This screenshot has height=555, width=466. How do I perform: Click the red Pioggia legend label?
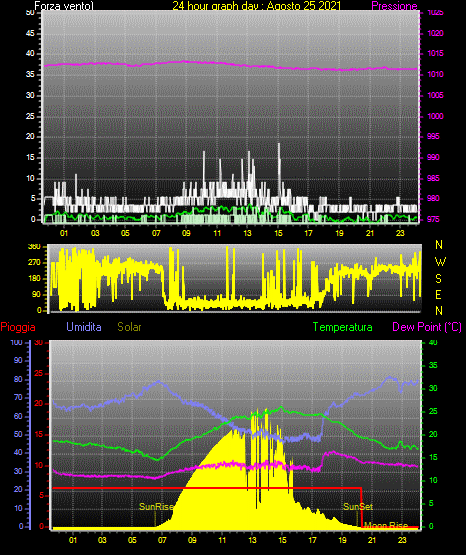tap(18, 327)
